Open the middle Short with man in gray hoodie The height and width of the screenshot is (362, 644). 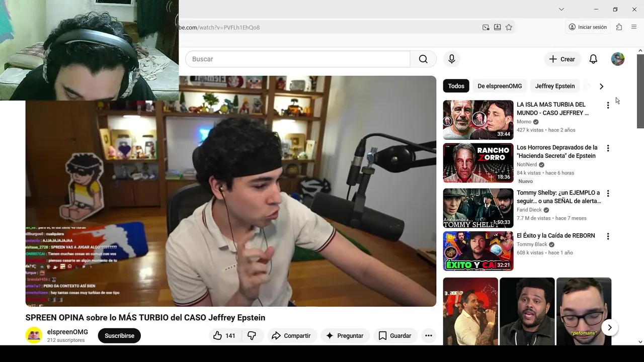click(527, 311)
